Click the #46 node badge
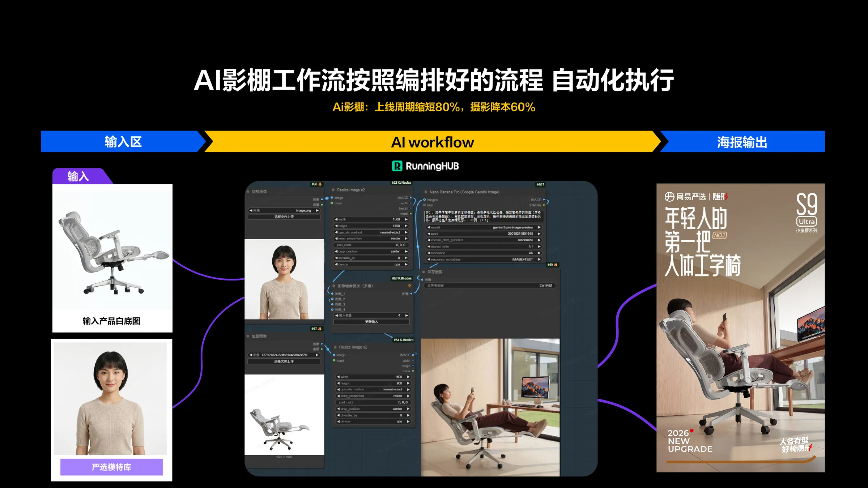868x488 pixels. coord(540,184)
